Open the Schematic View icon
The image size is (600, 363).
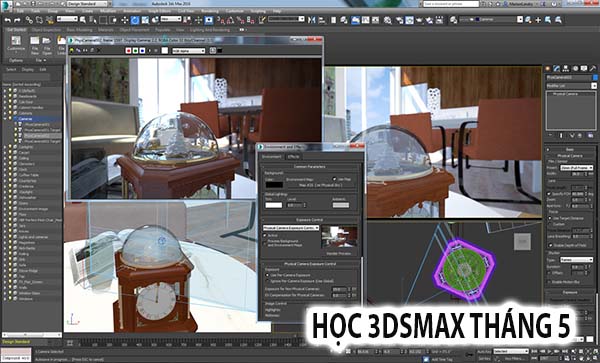376,20
